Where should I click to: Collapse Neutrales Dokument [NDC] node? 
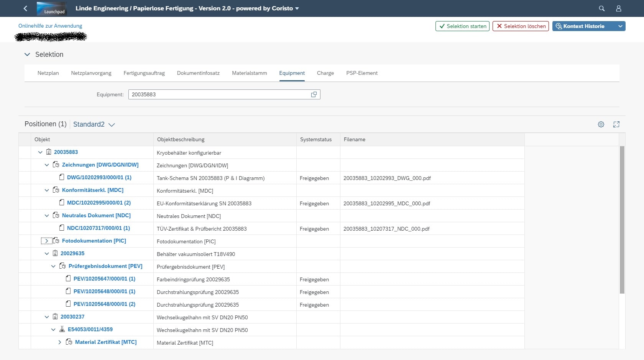point(47,216)
